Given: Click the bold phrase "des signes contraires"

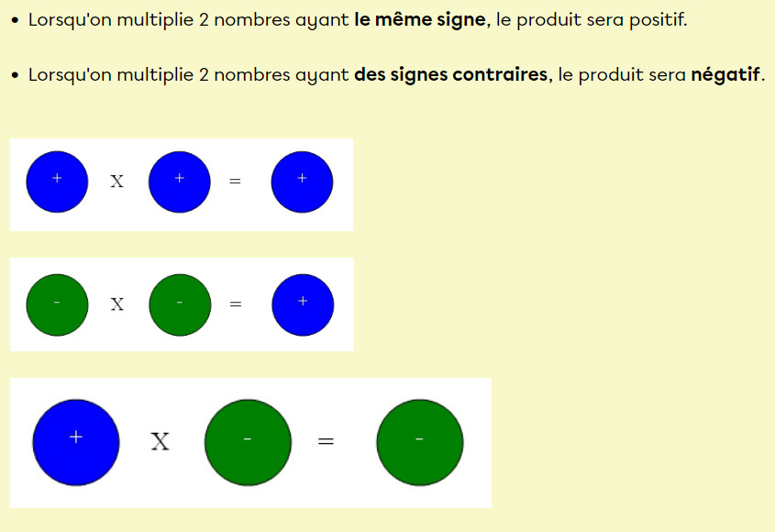Looking at the screenshot, I should click(x=451, y=74).
